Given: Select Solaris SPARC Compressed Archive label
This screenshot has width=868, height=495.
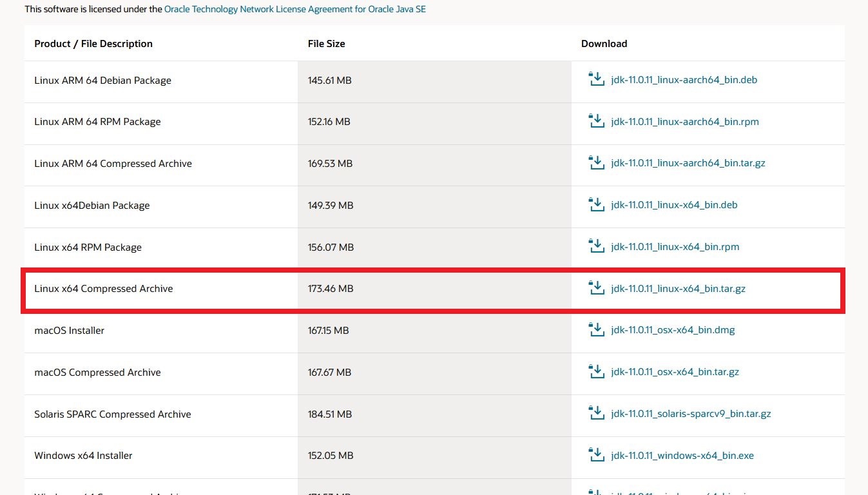Looking at the screenshot, I should pos(113,414).
